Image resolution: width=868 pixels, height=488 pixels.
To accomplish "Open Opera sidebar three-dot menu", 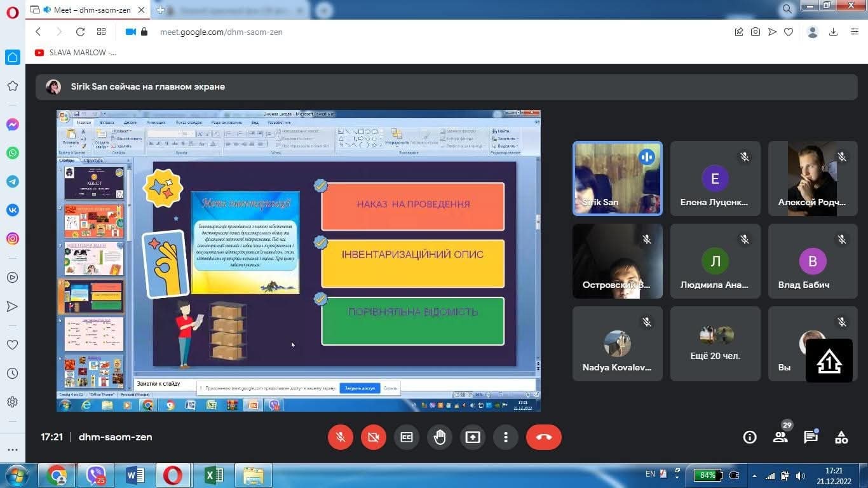I will 12,450.
